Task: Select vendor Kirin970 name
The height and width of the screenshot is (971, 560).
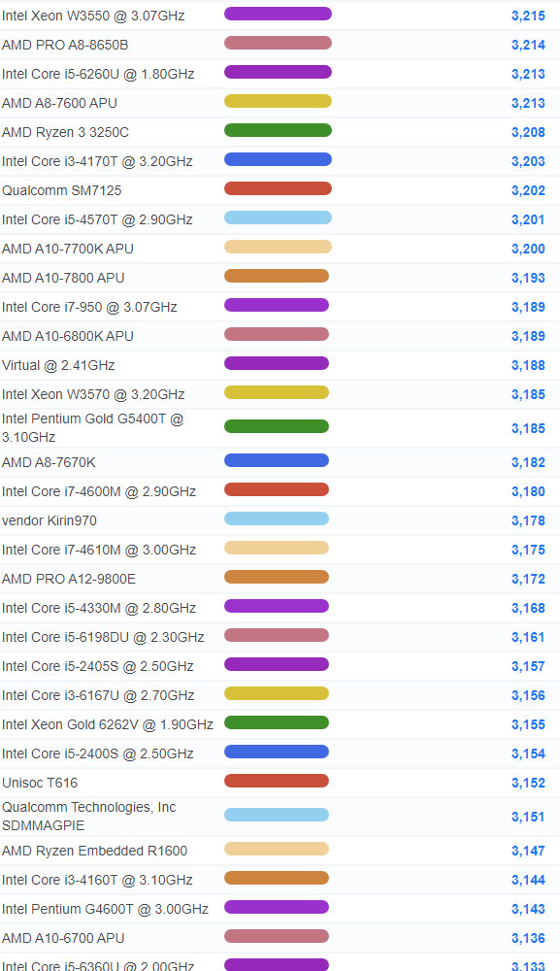Action: click(49, 520)
